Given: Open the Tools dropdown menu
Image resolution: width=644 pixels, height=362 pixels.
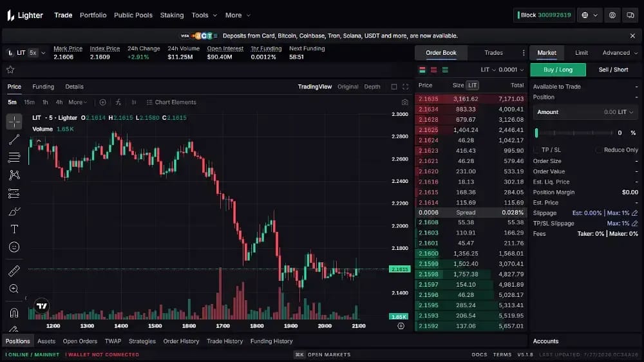Looking at the screenshot, I should (x=204, y=15).
